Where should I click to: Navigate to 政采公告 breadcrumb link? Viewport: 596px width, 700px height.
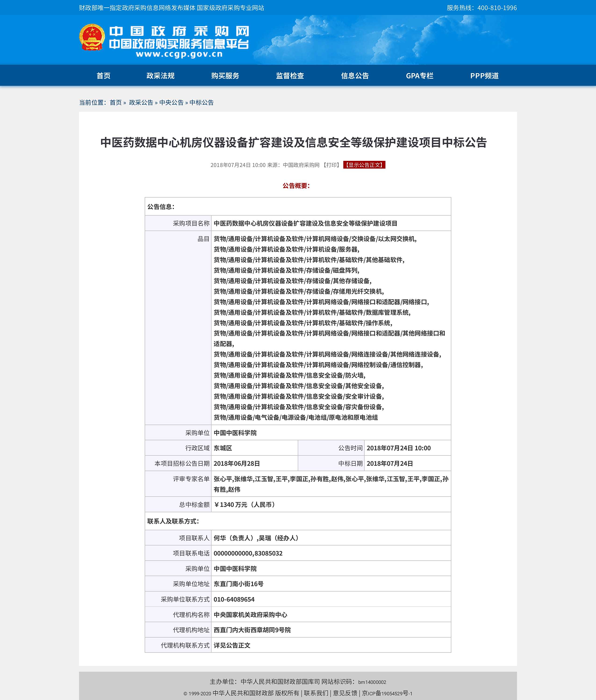click(141, 102)
